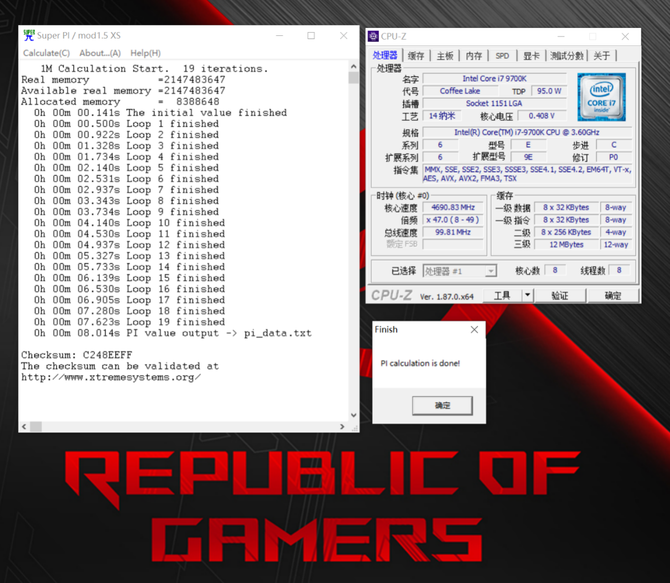Viewport: 670px width, 583px height.
Task: Close the CPU-Z window
Action: 625,37
